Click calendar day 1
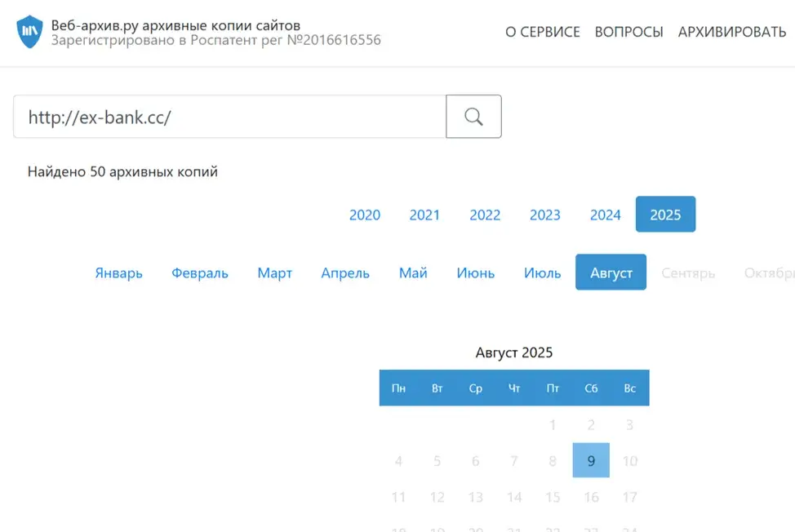The height and width of the screenshot is (532, 795). coord(553,424)
